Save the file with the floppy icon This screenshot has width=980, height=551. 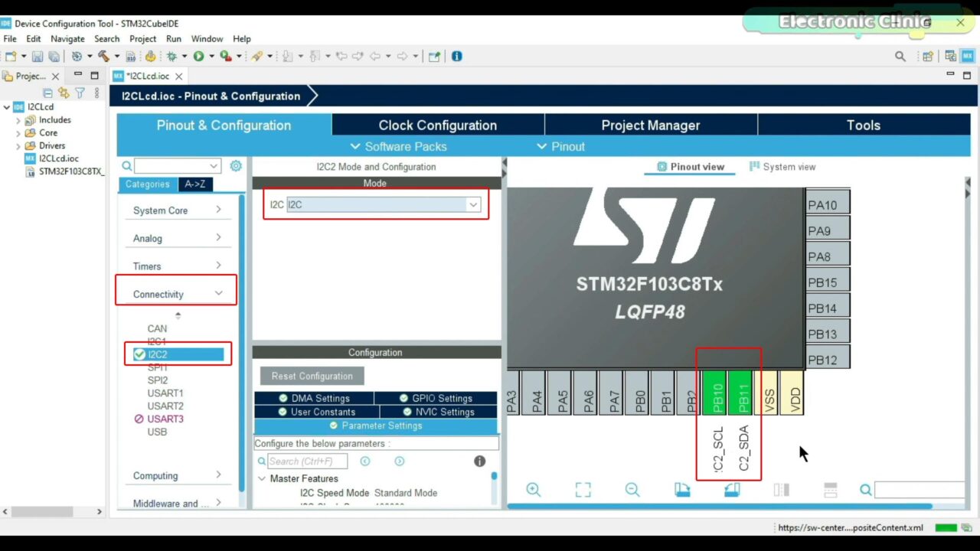pos(38,56)
